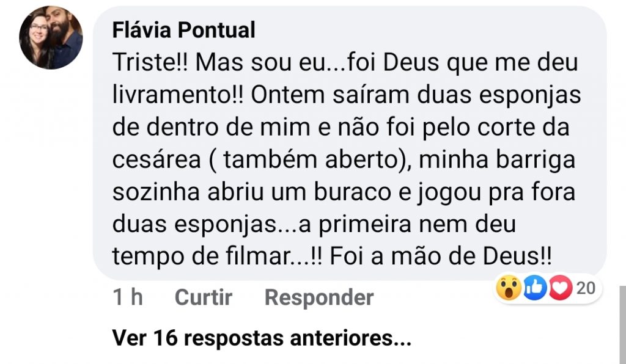Open the reactions count showing 20
Image resolution: width=626 pixels, height=364 pixels.
pyautogui.click(x=586, y=288)
